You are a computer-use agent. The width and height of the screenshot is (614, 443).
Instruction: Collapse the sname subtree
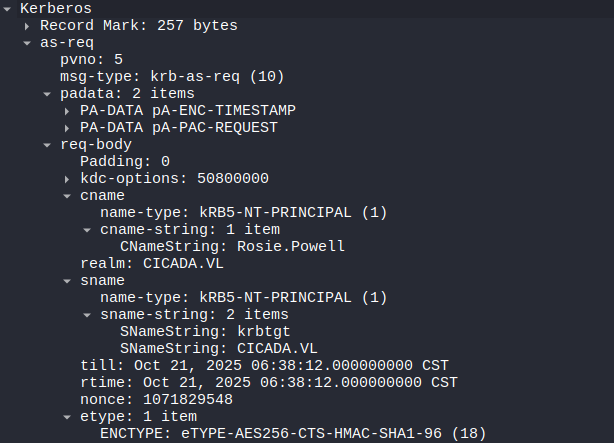[67, 281]
